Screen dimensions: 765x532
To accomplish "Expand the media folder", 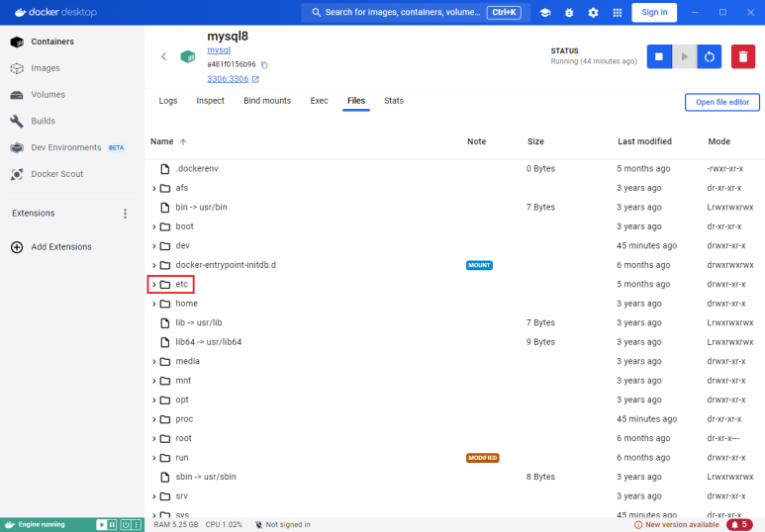I will click(154, 362).
